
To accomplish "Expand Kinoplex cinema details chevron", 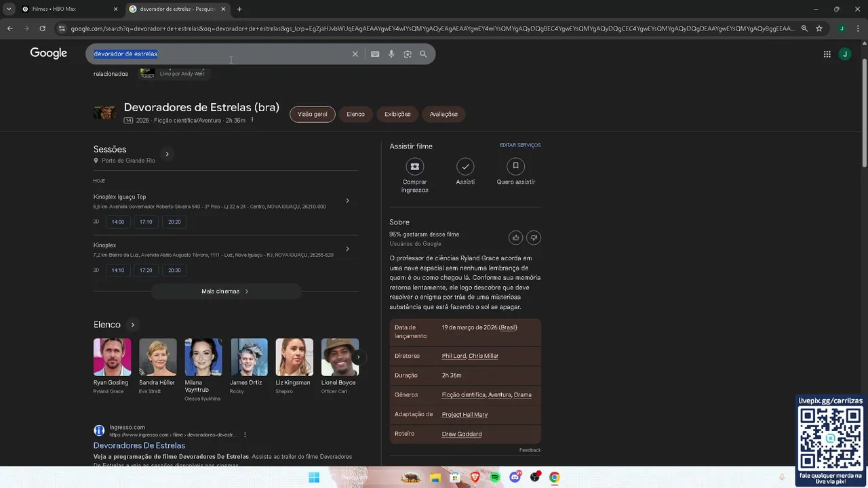I will coord(347,249).
